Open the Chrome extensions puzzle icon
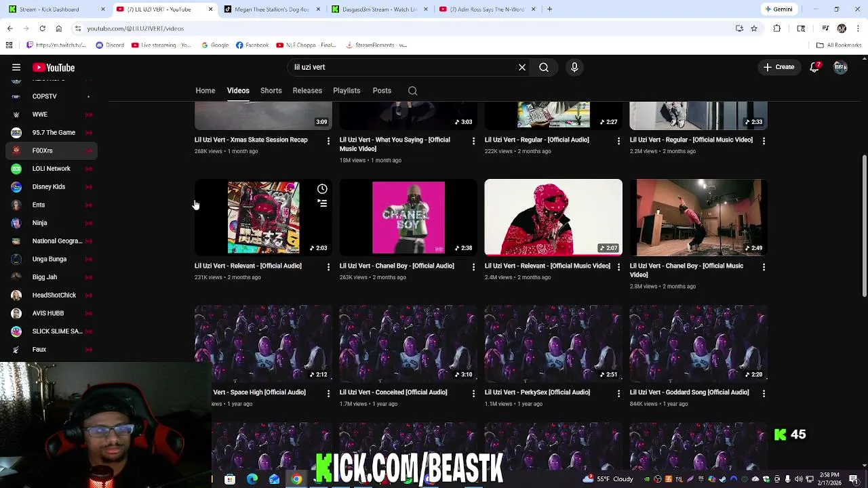Screen dimensions: 868x488 tap(777, 28)
